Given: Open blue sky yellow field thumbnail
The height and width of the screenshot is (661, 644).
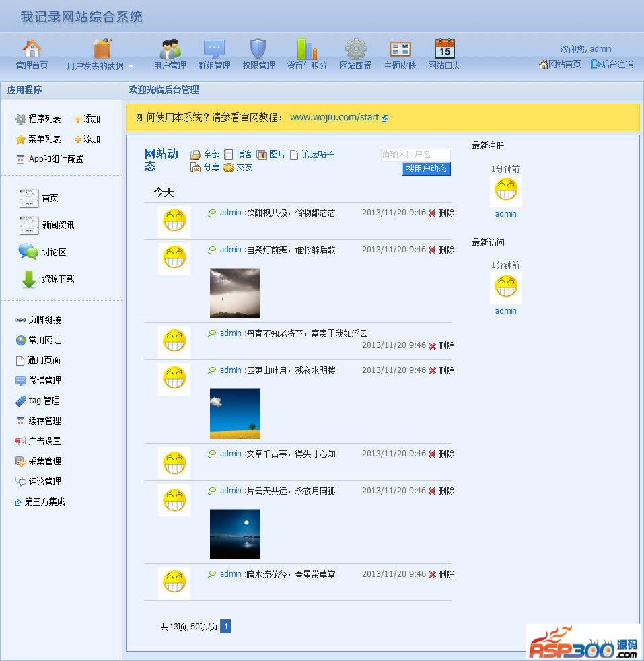Looking at the screenshot, I should pyautogui.click(x=235, y=413).
